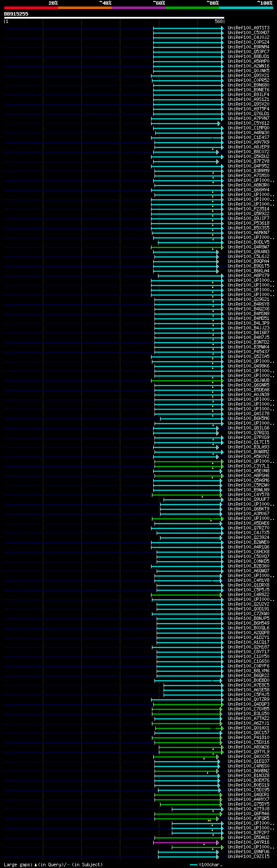Select the UniRef100_C5Y612 label
This screenshot has height=868, width=277.
pyautogui.click(x=248, y=123)
